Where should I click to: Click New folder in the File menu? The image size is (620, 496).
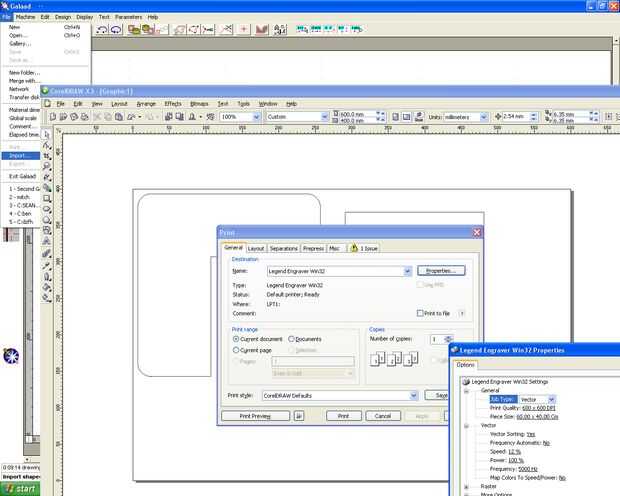(x=24, y=72)
